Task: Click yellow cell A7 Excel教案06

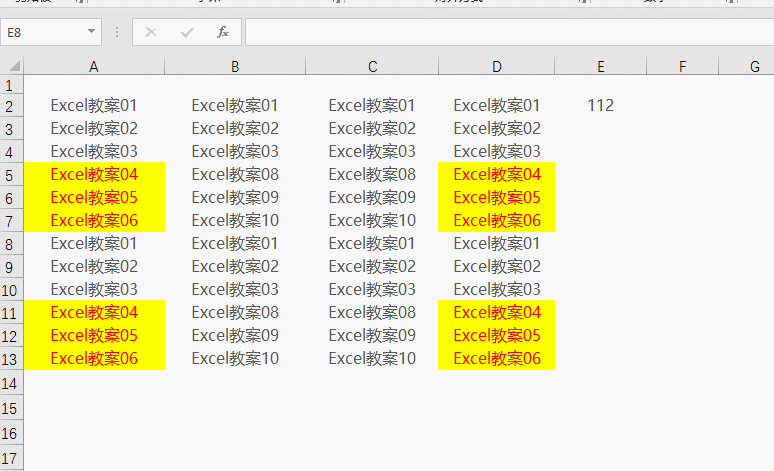Action: tap(94, 220)
